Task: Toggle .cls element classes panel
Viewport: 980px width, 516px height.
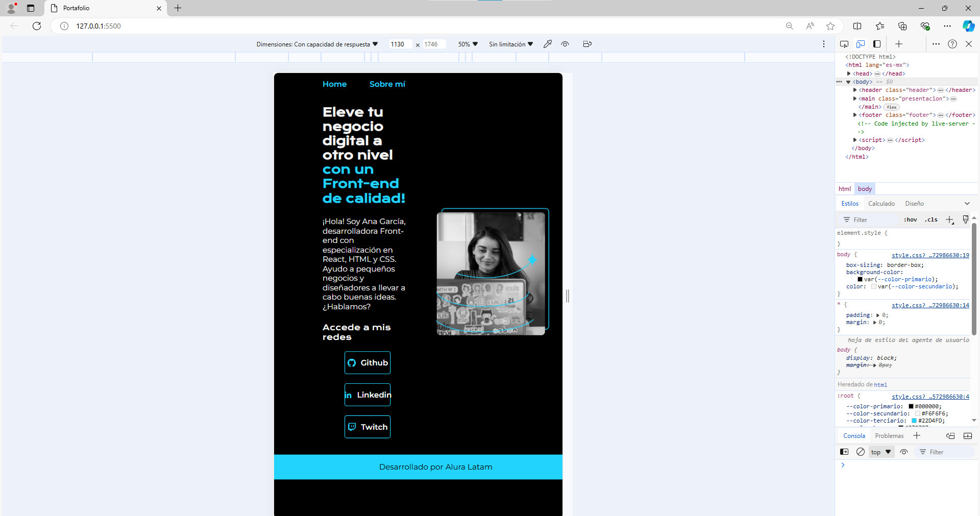Action: click(x=931, y=220)
